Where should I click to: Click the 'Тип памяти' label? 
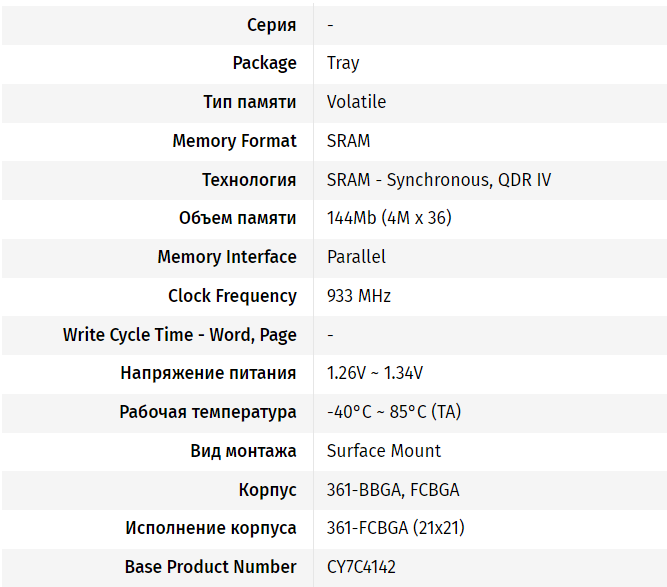(249, 102)
